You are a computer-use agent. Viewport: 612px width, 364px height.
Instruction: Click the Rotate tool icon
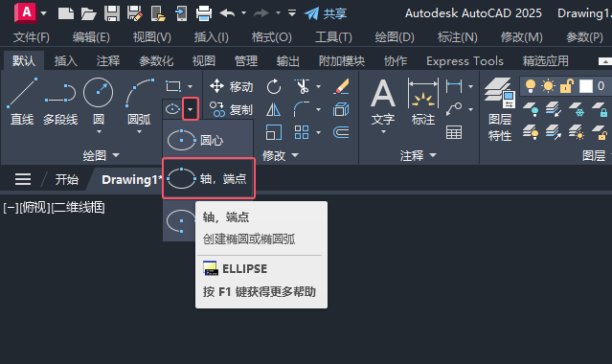click(274, 86)
